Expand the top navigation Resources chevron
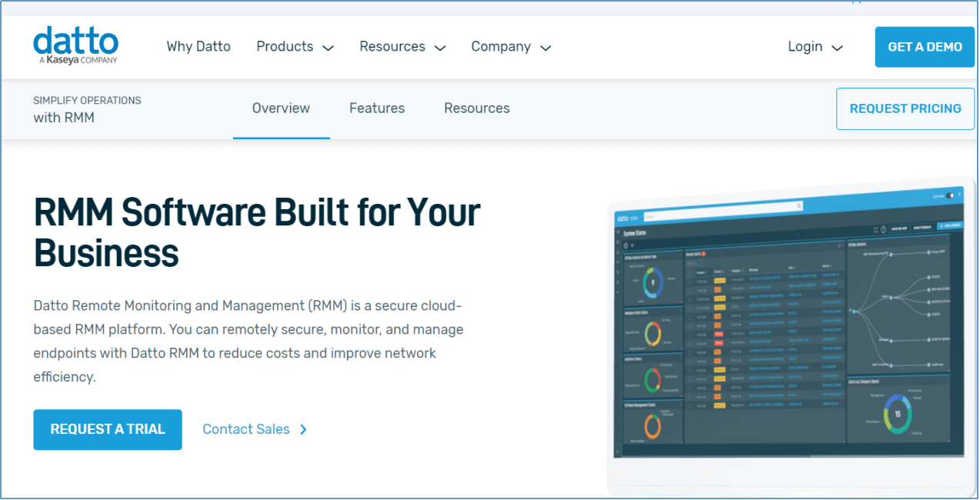980x500 pixels. (x=440, y=48)
